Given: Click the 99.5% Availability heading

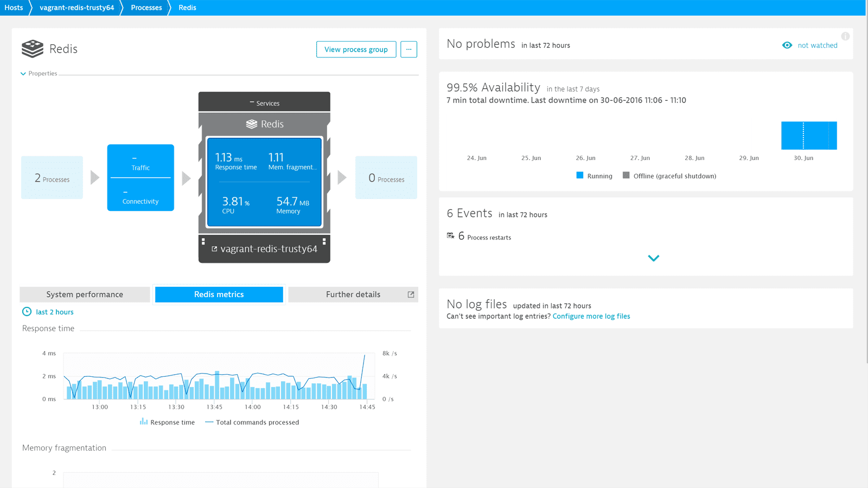Looking at the screenshot, I should point(494,87).
